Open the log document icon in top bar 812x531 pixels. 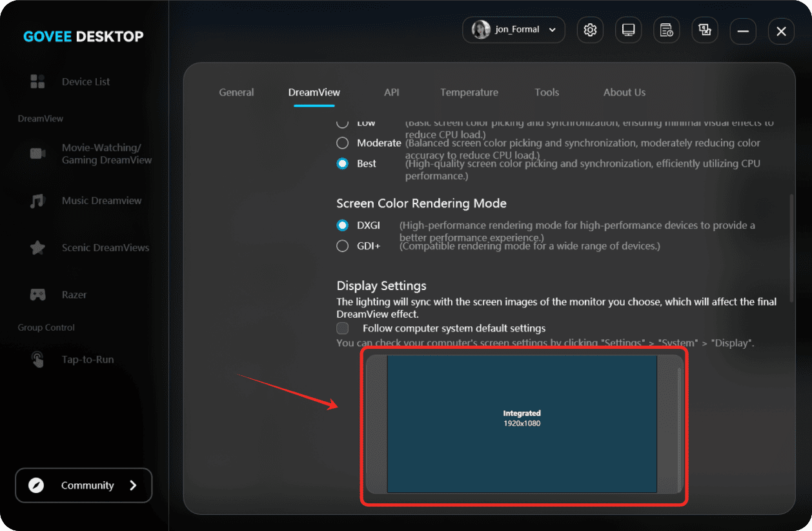pyautogui.click(x=666, y=30)
